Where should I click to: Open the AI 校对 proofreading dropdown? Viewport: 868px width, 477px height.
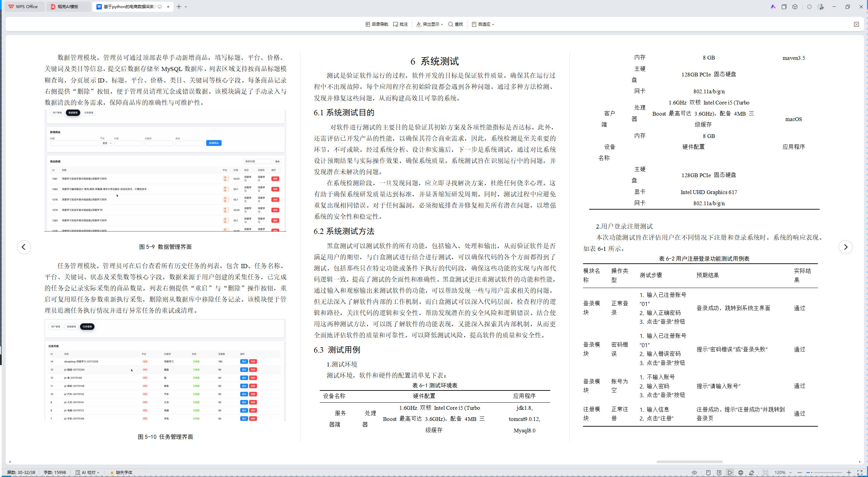88,472
